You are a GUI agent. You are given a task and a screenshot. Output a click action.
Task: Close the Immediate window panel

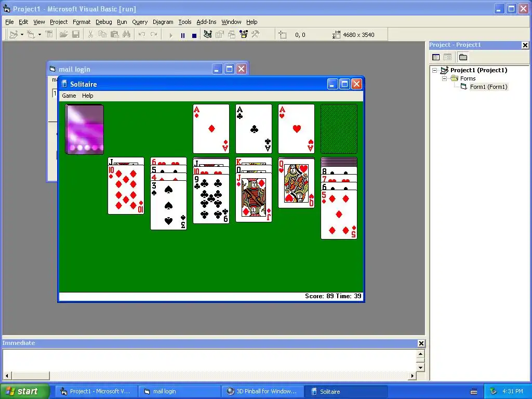(x=421, y=343)
